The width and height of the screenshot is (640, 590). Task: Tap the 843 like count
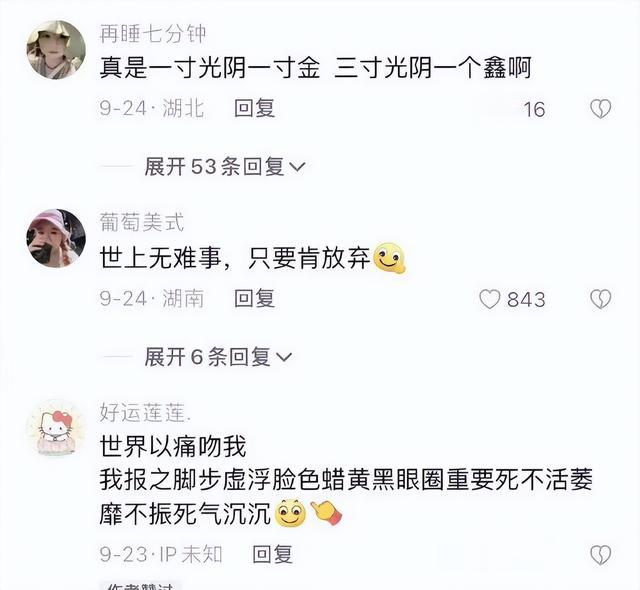(527, 300)
